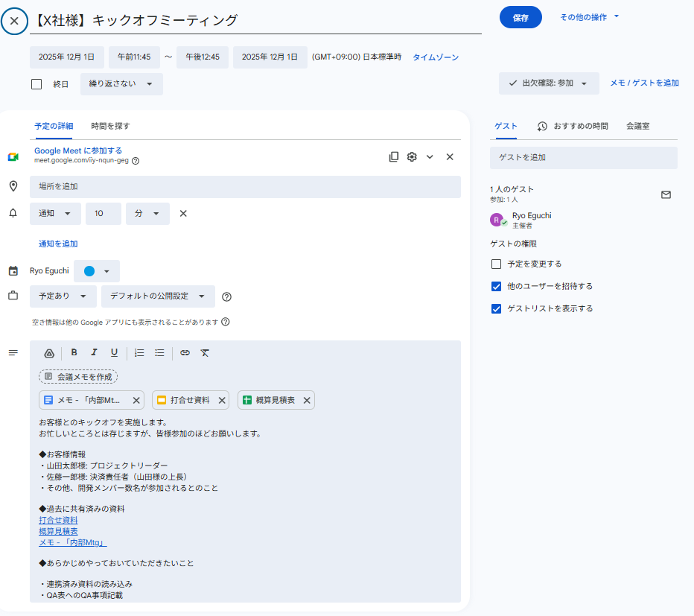Image resolution: width=694 pixels, height=616 pixels.
Task: Enable the 終日 all-day checkbox
Action: [36, 84]
